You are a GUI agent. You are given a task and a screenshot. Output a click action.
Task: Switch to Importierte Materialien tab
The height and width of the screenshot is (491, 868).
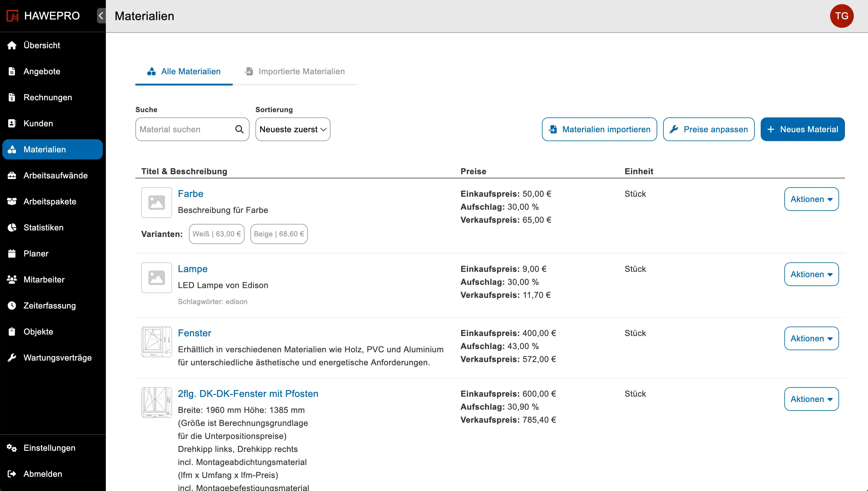(x=294, y=72)
